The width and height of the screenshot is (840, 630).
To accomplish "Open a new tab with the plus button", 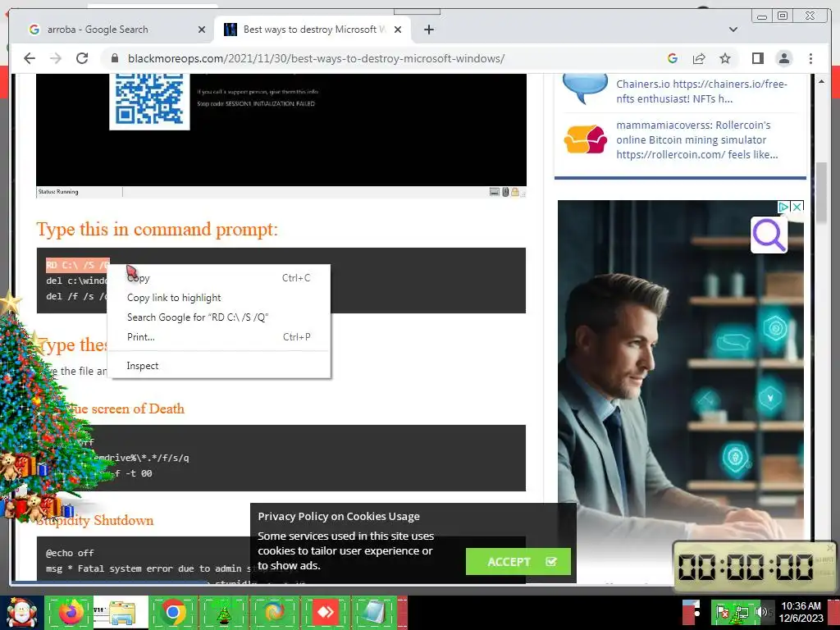I will (x=428, y=30).
